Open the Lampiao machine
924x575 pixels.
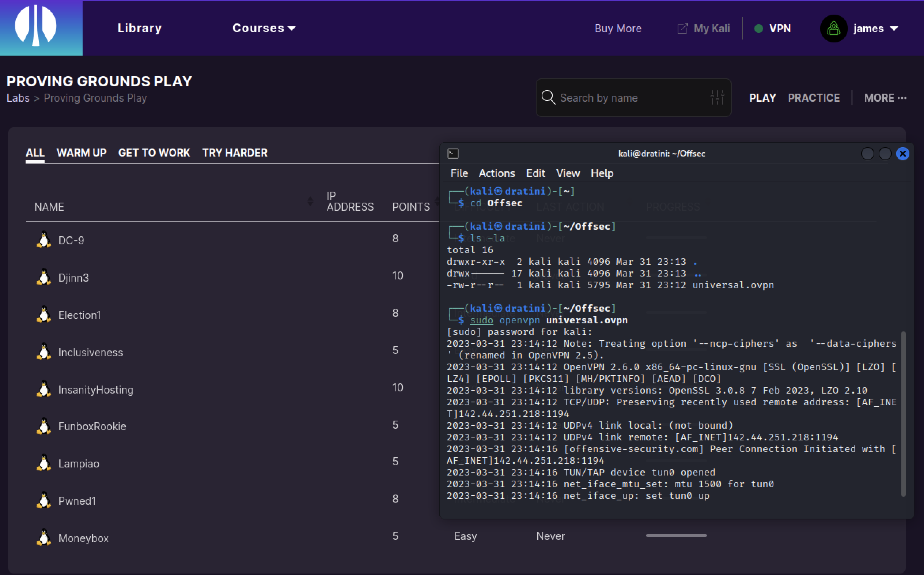tap(79, 463)
